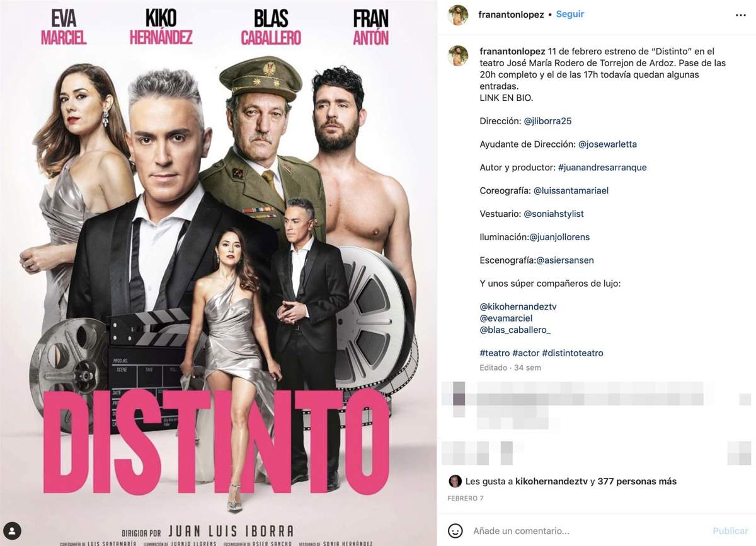
Task: Click the Distinto poster image
Action: tap(218, 273)
